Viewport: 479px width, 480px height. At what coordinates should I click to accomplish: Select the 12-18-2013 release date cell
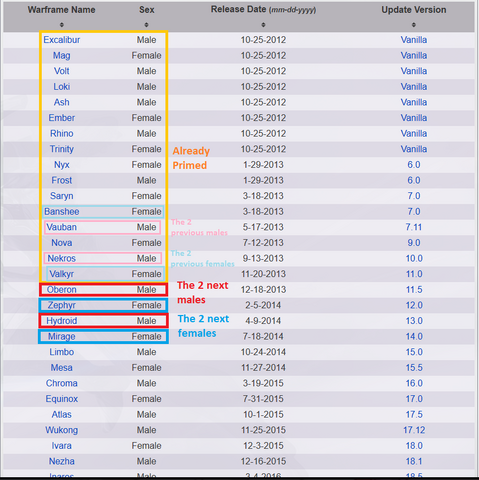(263, 290)
